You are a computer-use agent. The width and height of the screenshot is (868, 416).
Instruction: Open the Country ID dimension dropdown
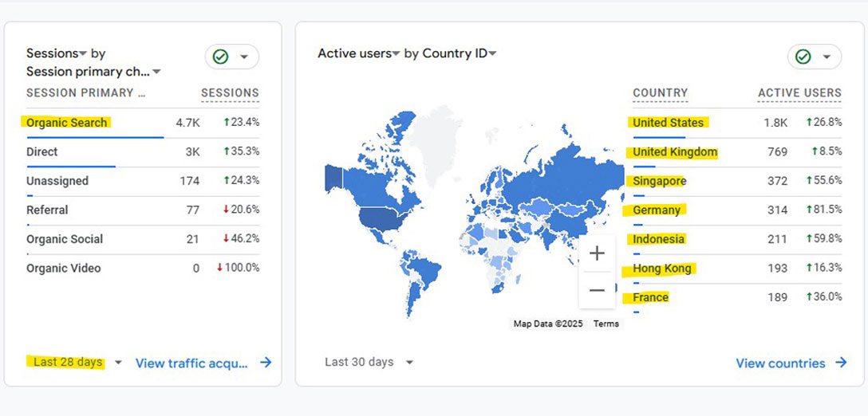460,53
